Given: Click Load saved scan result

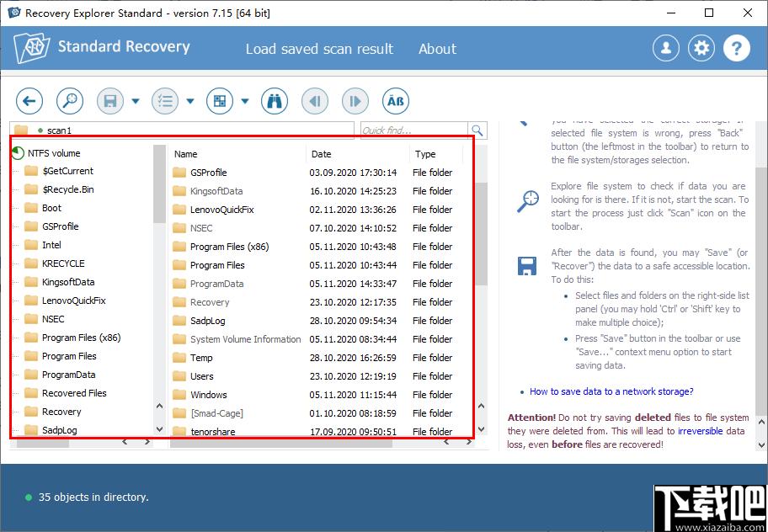Looking at the screenshot, I should click(x=319, y=49).
